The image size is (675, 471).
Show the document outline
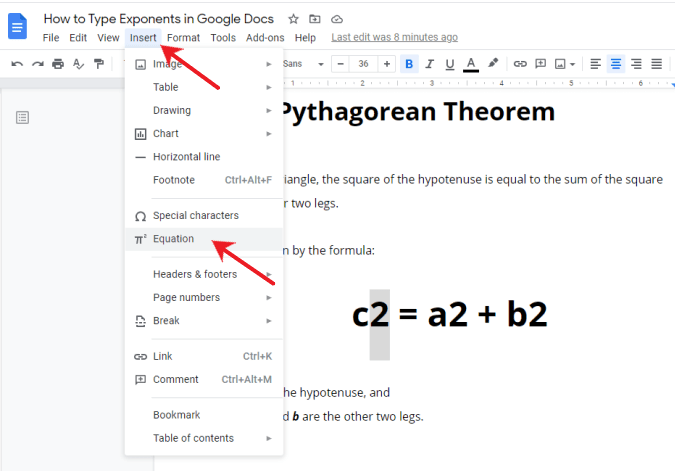(x=22, y=118)
